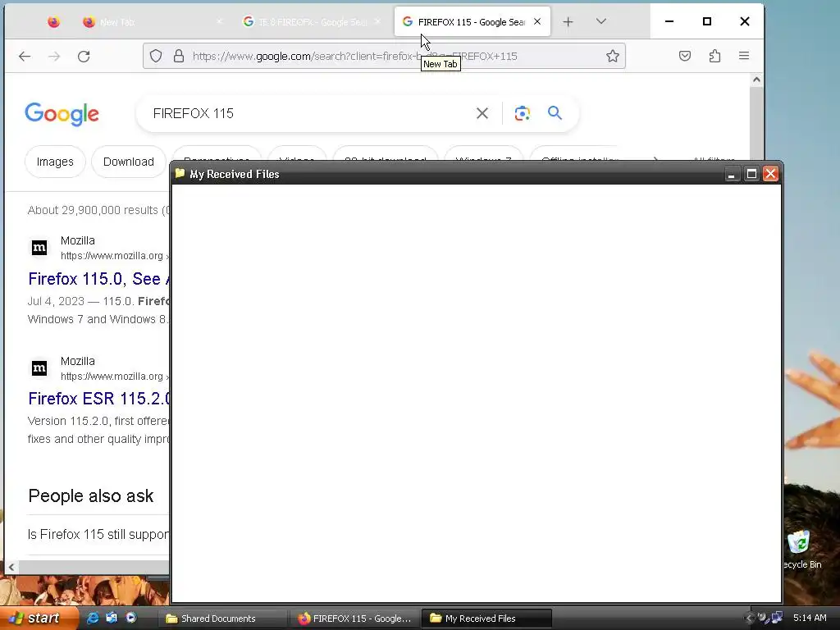
Task: Minimize the Firefox window
Action: click(669, 21)
